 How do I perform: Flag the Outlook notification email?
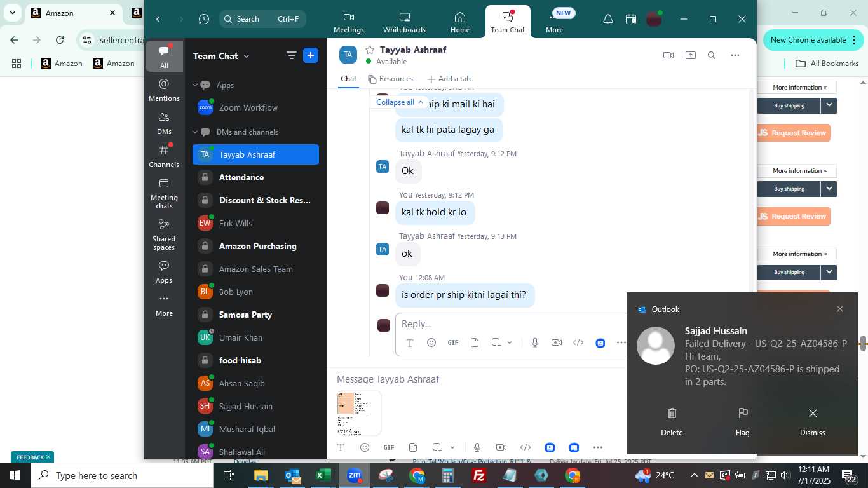pyautogui.click(x=743, y=422)
